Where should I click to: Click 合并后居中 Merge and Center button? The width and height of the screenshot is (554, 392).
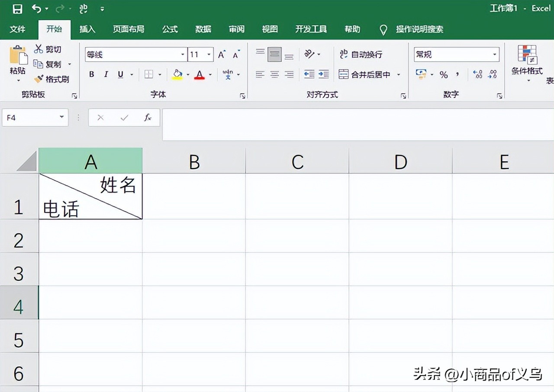(x=365, y=74)
